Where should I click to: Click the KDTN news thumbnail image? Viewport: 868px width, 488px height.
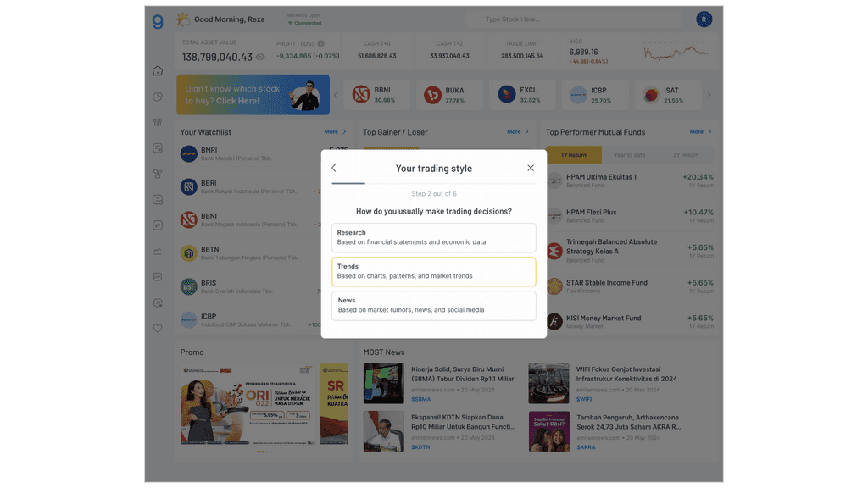pos(384,431)
